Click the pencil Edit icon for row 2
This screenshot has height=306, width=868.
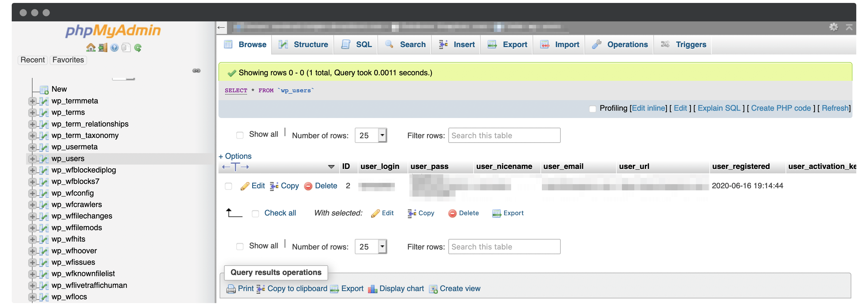(x=245, y=186)
